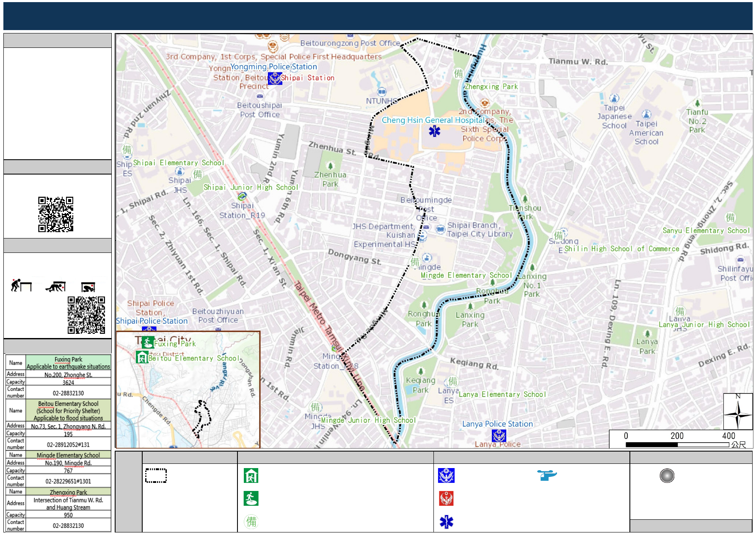Click the tree icon above Zhenhua Park
Image resolution: width=756 pixels, height=535 pixels.
click(x=330, y=166)
